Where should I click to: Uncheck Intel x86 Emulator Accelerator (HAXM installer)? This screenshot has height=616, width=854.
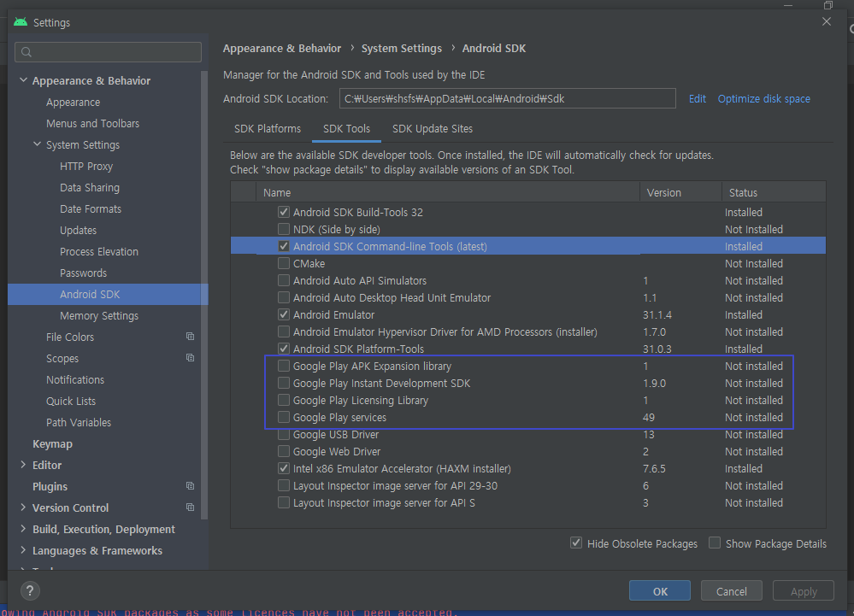point(283,468)
